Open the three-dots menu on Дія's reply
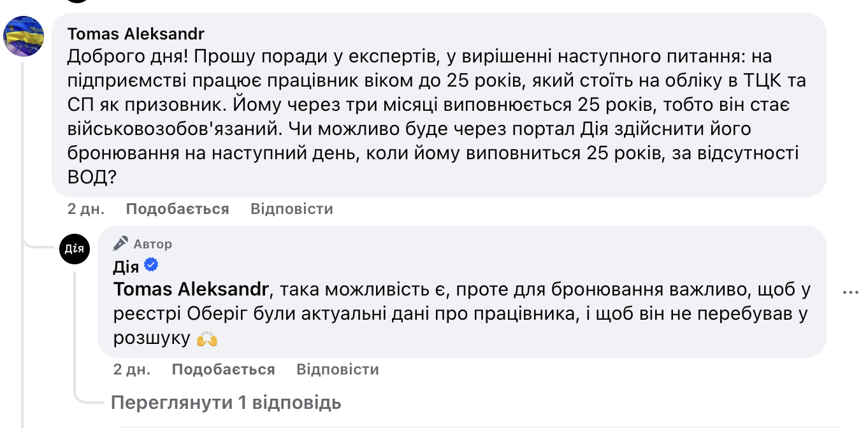This screenshot has width=868, height=428. 851,293
